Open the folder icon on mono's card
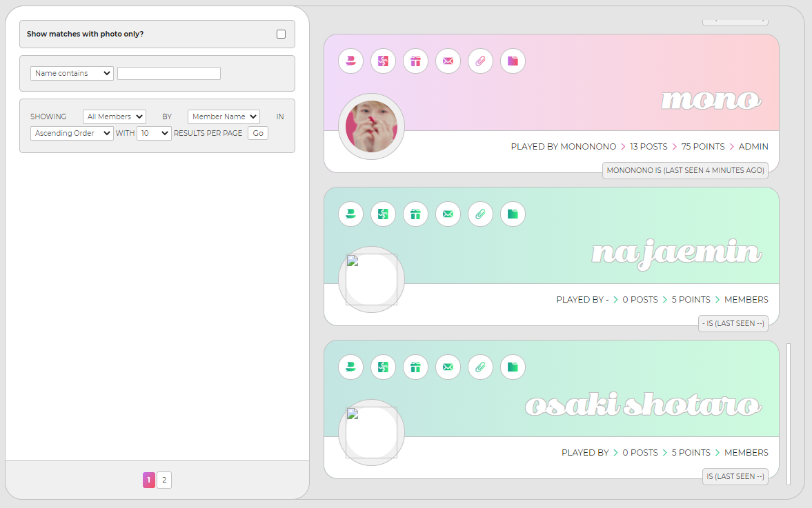Viewport: 812px width, 508px height. [513, 61]
